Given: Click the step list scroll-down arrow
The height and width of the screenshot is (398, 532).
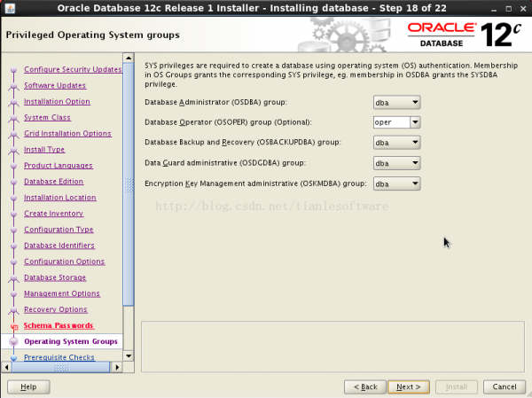Looking at the screenshot, I should point(129,356).
